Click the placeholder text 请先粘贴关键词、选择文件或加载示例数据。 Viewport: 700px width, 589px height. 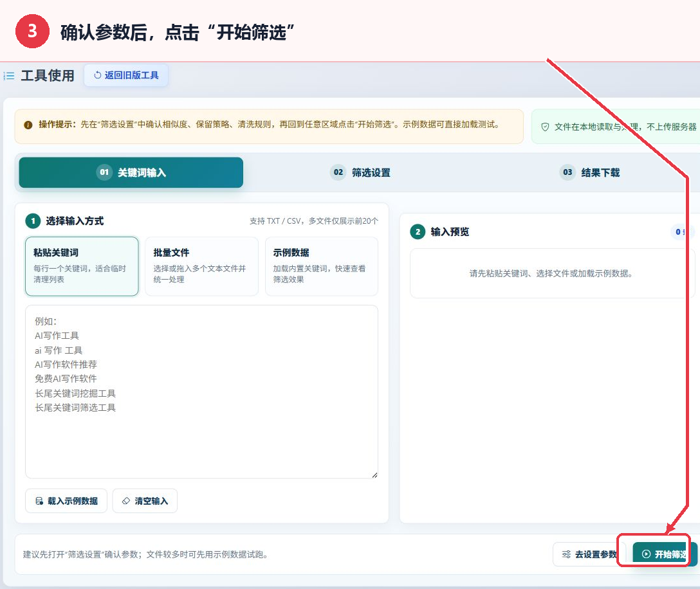551,273
